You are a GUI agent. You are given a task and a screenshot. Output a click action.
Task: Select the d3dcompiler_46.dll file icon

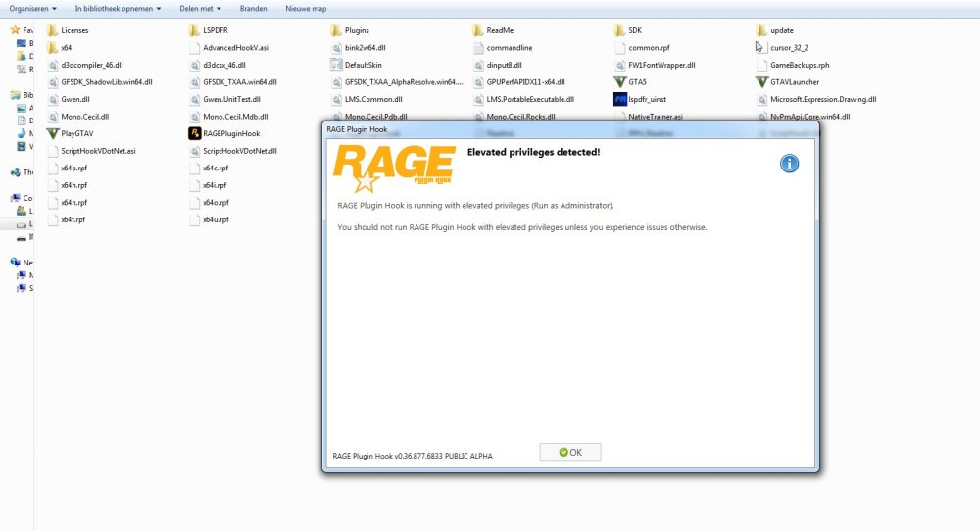point(53,65)
